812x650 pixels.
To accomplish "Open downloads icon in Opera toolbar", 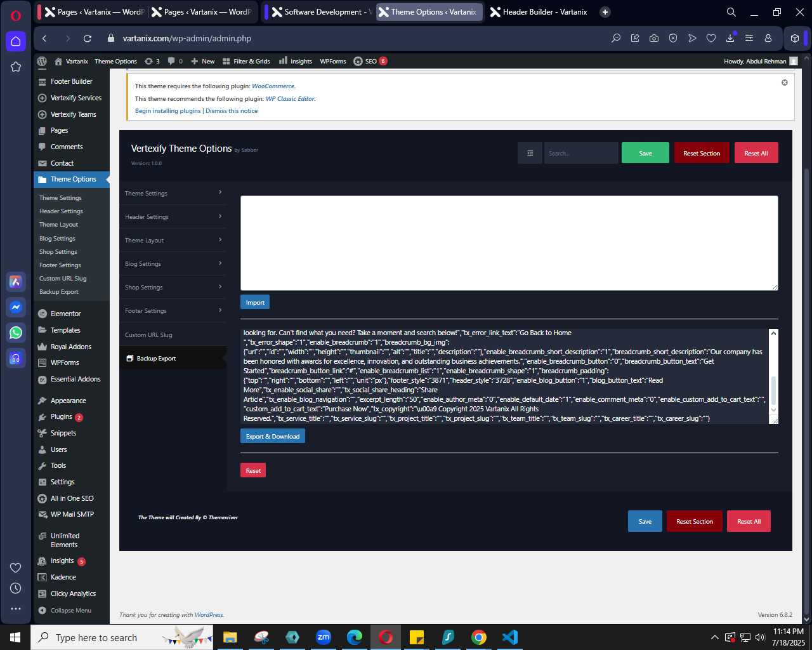I will coord(730,38).
